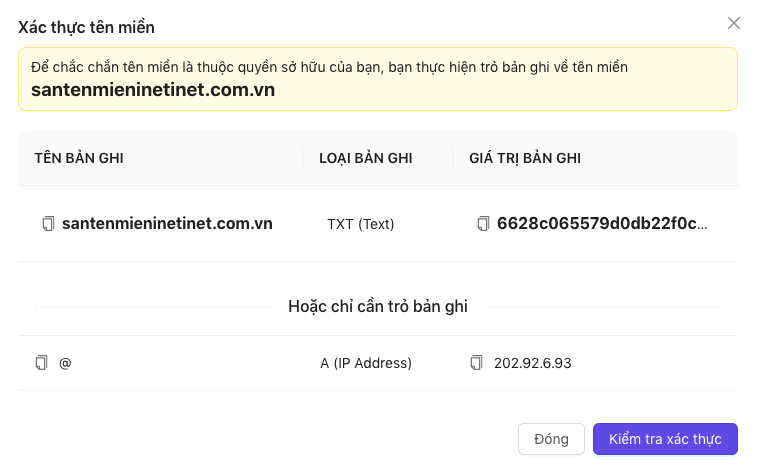Click the Hoặc chỉ cần trỏ bản ghi divider text
Image resolution: width=758 pixels, height=469 pixels.
pos(378,307)
